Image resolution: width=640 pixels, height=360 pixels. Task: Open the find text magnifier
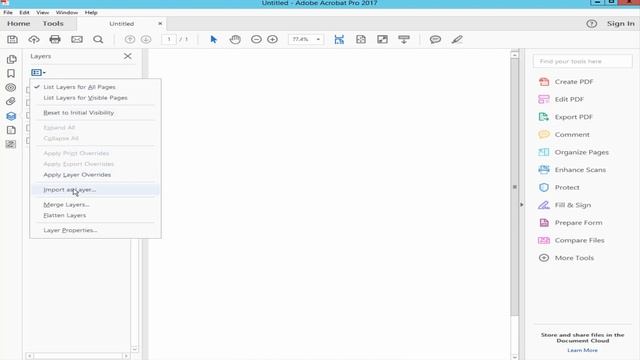click(x=98, y=39)
